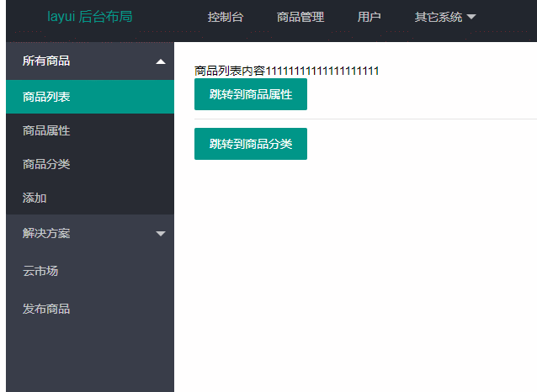Screen dimensions: 537x392
Task: Click the arrow beside 其它系统
Action: (x=471, y=17)
